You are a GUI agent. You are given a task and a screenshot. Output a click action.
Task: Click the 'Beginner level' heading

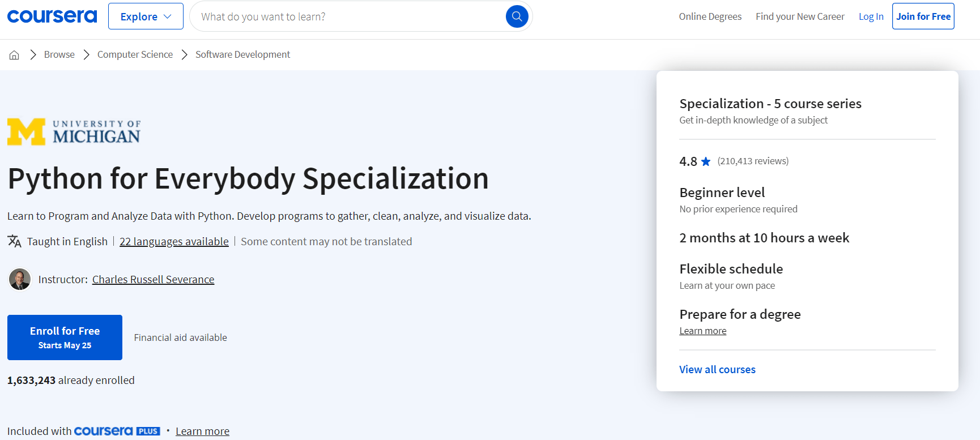pyautogui.click(x=722, y=193)
